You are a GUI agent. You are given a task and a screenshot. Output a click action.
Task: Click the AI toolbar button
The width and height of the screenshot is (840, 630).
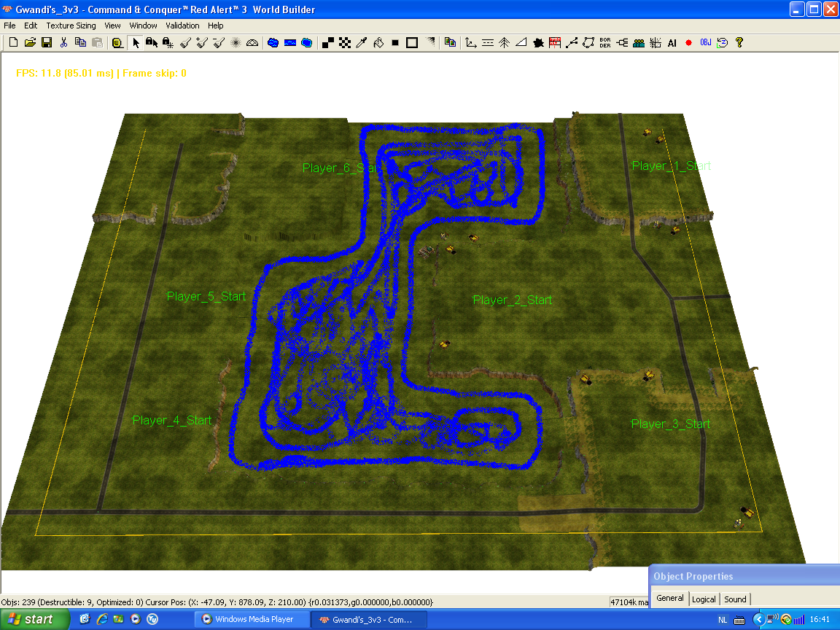[x=672, y=43]
